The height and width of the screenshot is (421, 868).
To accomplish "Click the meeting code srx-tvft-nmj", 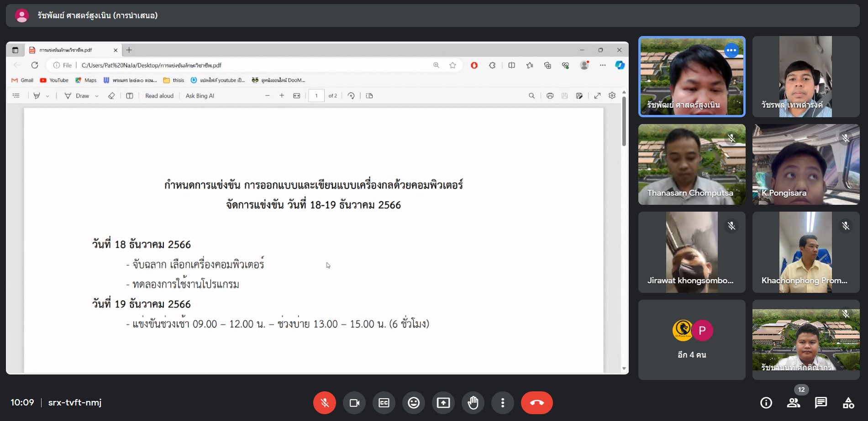I will click(75, 403).
